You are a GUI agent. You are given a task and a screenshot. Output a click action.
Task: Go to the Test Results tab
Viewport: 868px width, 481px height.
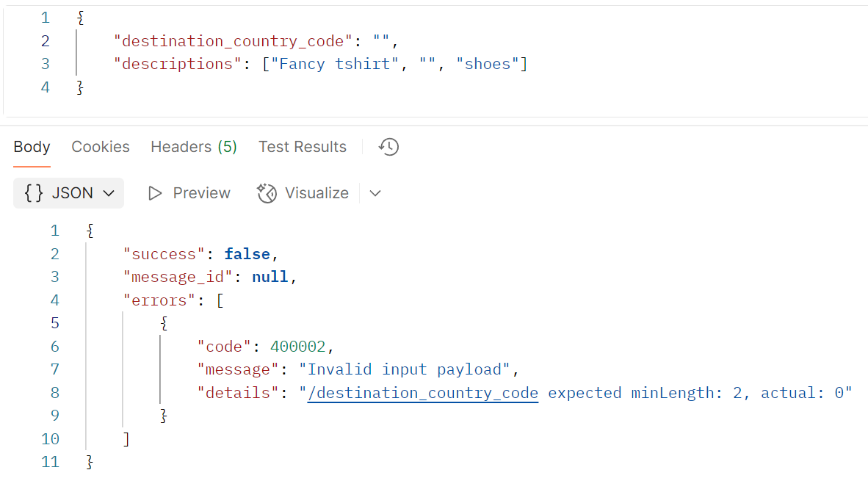point(303,147)
